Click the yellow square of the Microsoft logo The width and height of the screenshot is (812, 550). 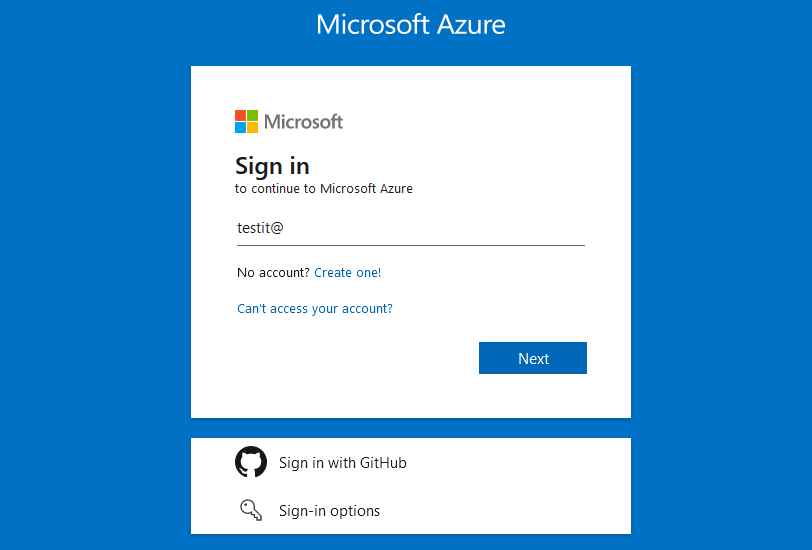(252, 127)
